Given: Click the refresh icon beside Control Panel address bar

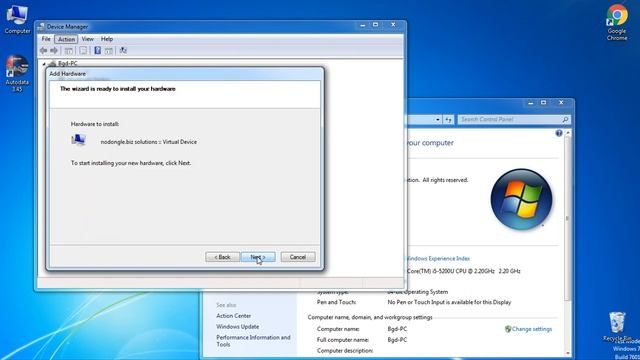Looking at the screenshot, I should 449,120.
